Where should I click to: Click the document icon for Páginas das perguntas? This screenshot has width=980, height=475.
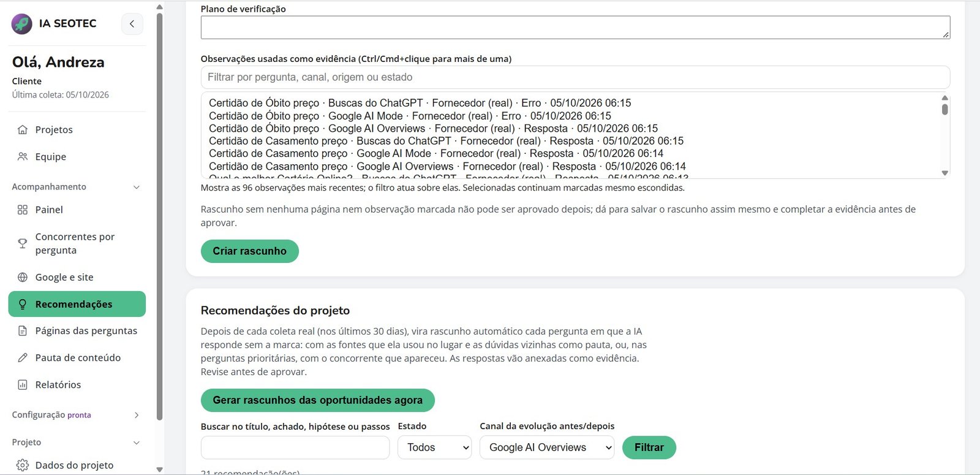(23, 331)
